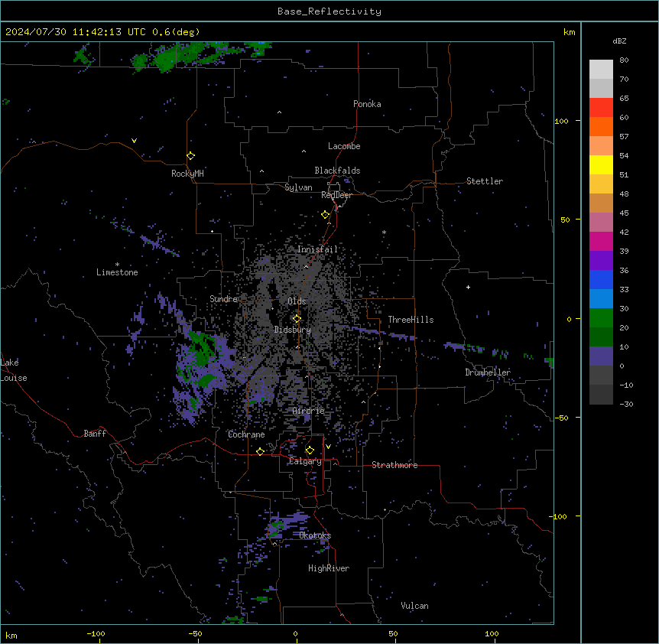Click the light blue 30–33 dBZ swatch

pos(601,299)
